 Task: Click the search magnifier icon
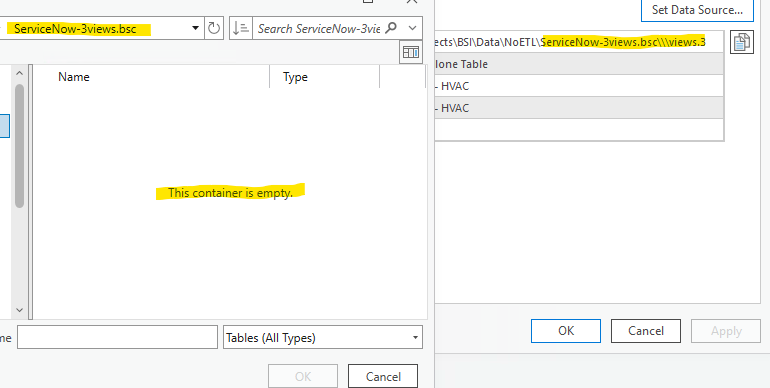point(391,28)
